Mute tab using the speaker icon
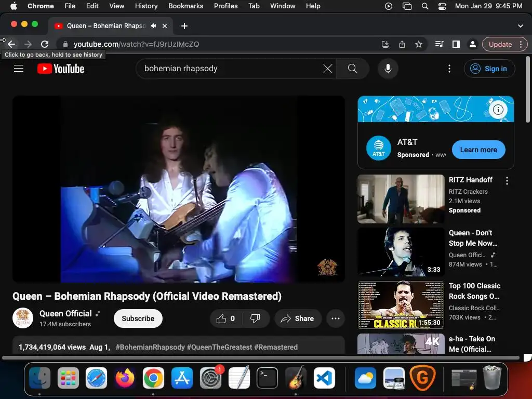Screen dimensions: 532x399 (x=154, y=26)
